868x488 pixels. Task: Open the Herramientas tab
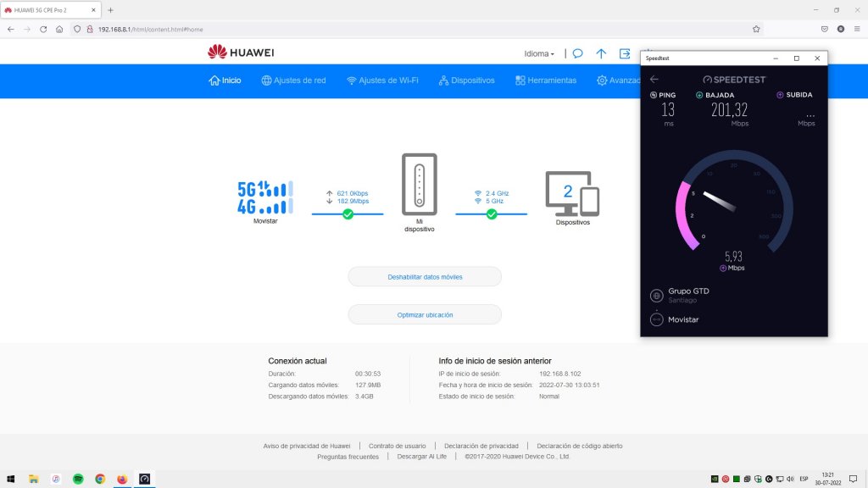546,80
